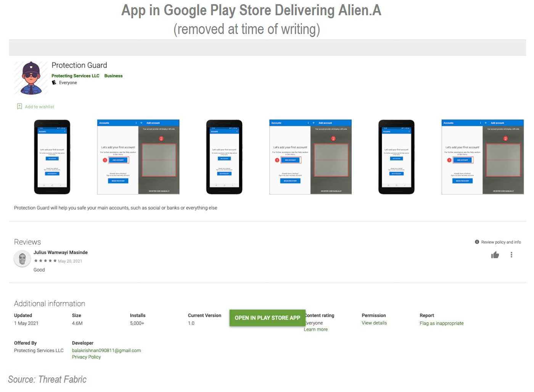Click the Current Version value 1.0
Screen dimensions: 534x392
point(191,323)
